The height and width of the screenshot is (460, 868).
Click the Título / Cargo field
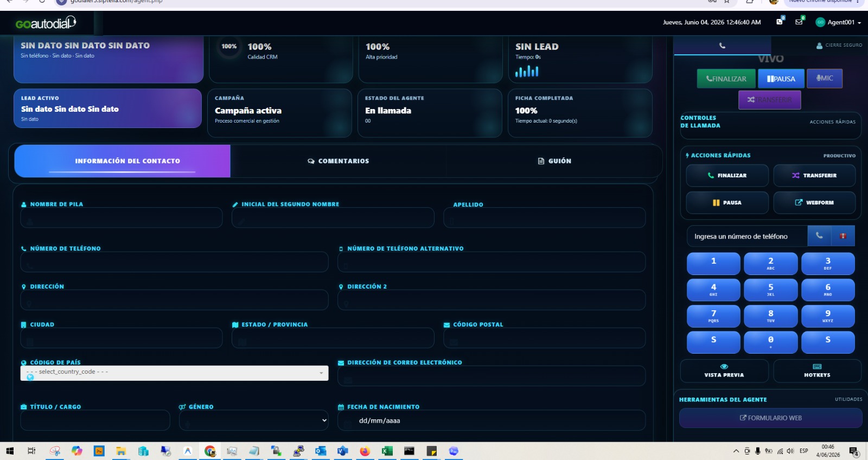95,420
